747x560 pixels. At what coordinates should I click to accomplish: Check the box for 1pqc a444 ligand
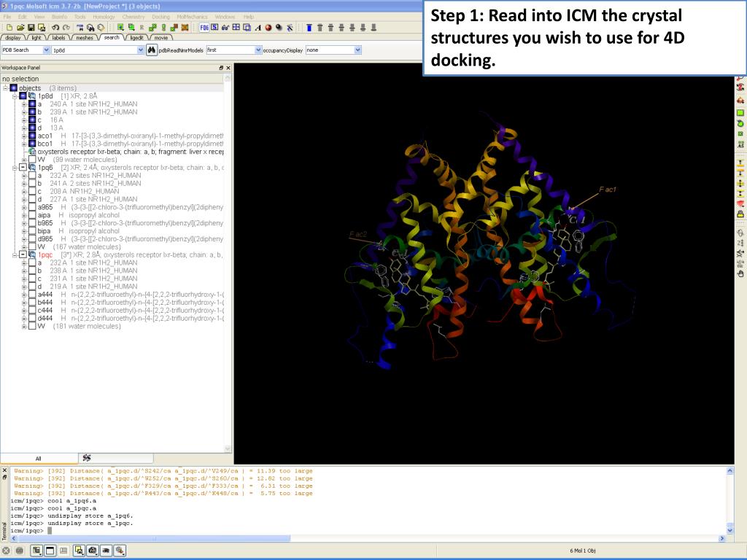click(32, 295)
